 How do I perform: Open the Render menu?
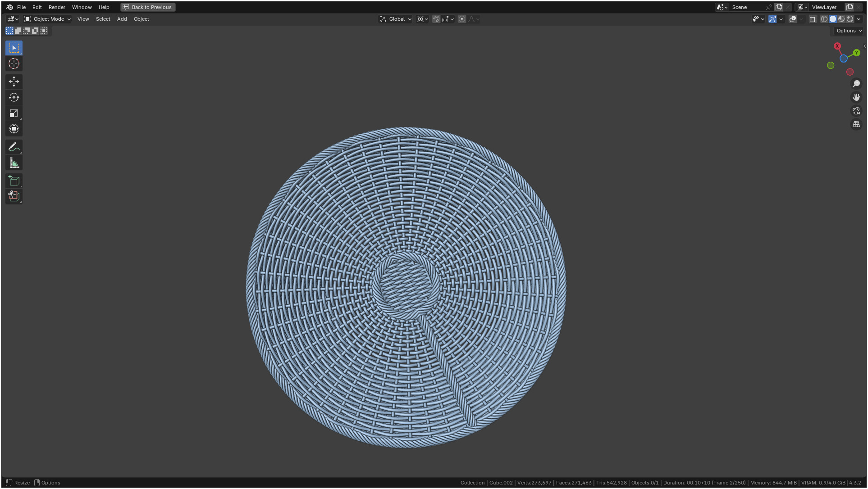coord(57,7)
